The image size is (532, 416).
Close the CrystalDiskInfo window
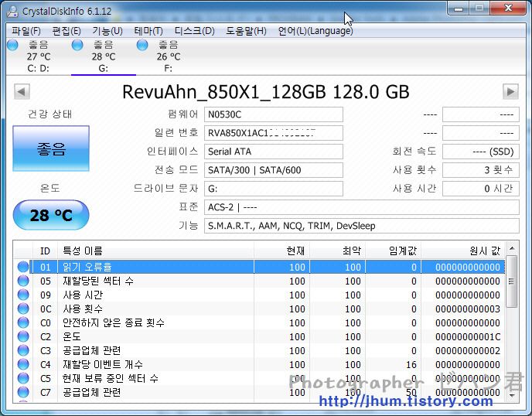pyautogui.click(x=508, y=9)
